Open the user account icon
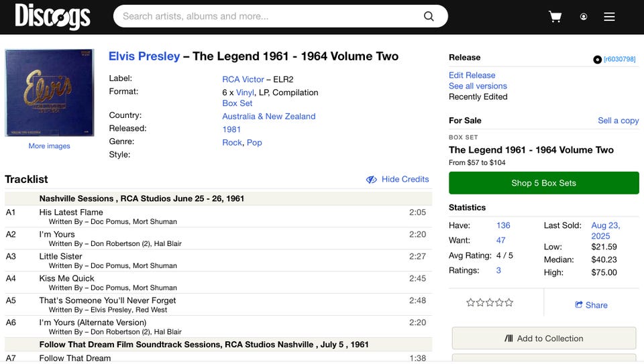The width and height of the screenshot is (644, 364). coord(583,16)
